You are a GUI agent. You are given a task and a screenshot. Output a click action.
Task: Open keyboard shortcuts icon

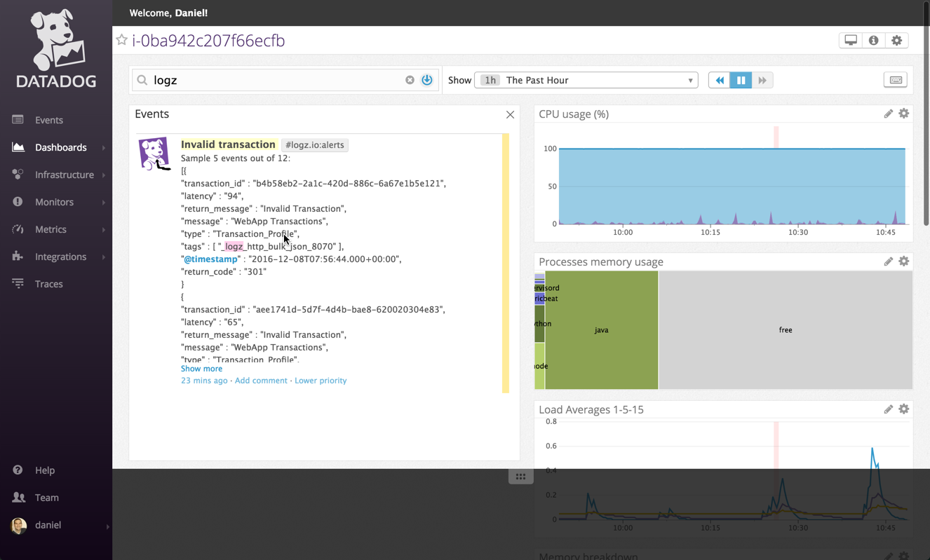click(896, 80)
